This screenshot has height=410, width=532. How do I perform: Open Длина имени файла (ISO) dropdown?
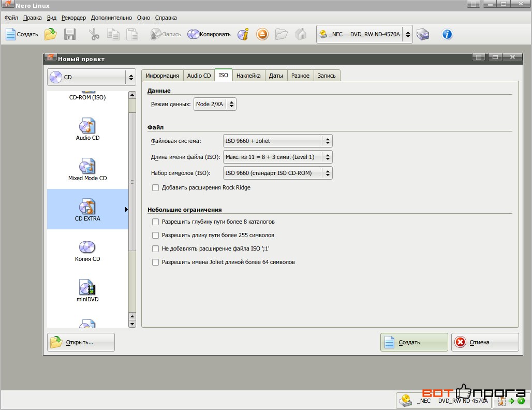point(277,157)
